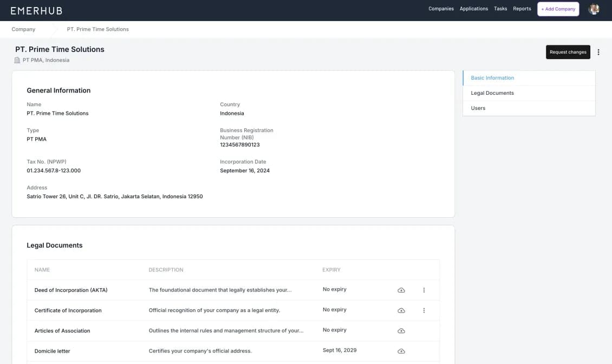
Task: Select Legal Documents in the right sidebar
Action: [x=492, y=93]
